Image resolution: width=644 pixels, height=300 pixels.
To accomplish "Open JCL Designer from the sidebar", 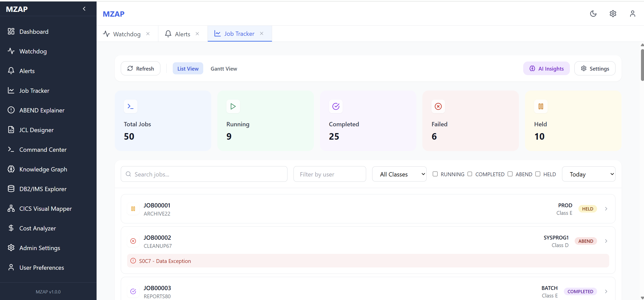I will tap(36, 130).
